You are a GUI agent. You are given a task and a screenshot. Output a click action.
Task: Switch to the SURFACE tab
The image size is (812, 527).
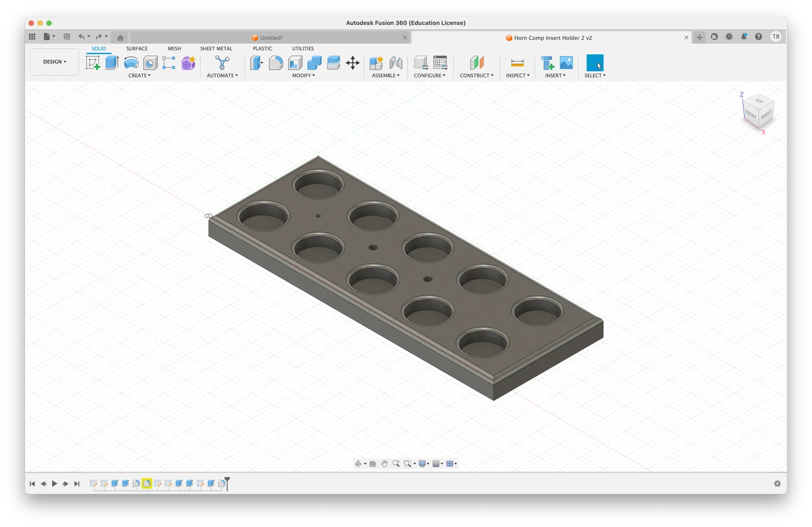(137, 49)
